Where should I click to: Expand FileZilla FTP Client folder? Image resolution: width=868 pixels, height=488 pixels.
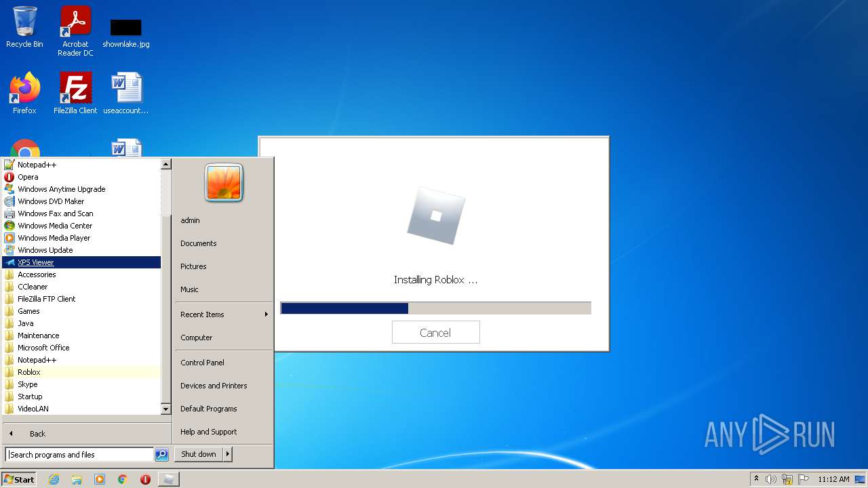(x=81, y=299)
